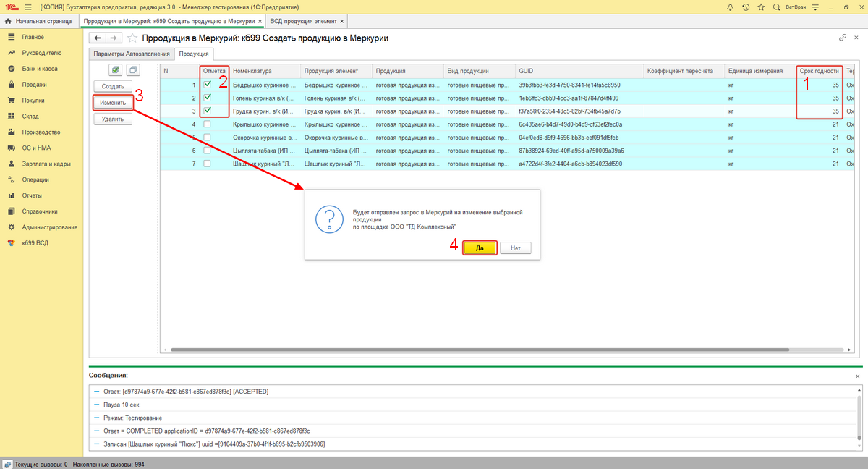The height and width of the screenshot is (469, 868).
Task: Open the search magnifier icon
Action: 778,7
